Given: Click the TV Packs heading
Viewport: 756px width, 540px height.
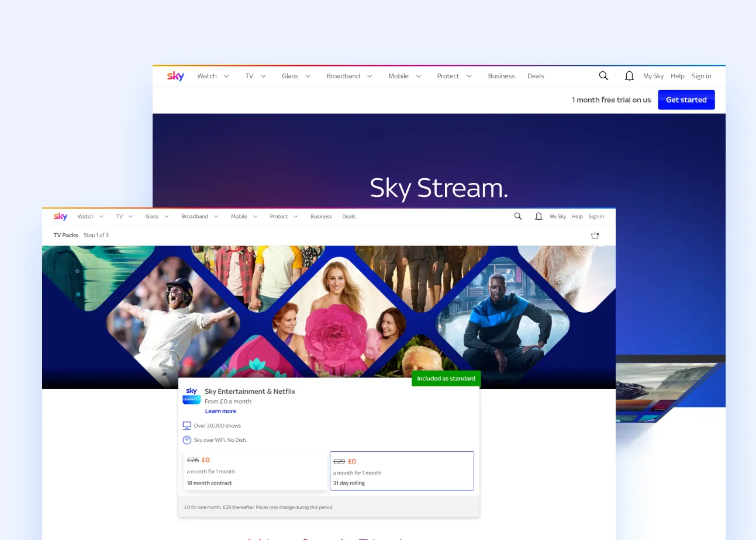Looking at the screenshot, I should point(65,235).
